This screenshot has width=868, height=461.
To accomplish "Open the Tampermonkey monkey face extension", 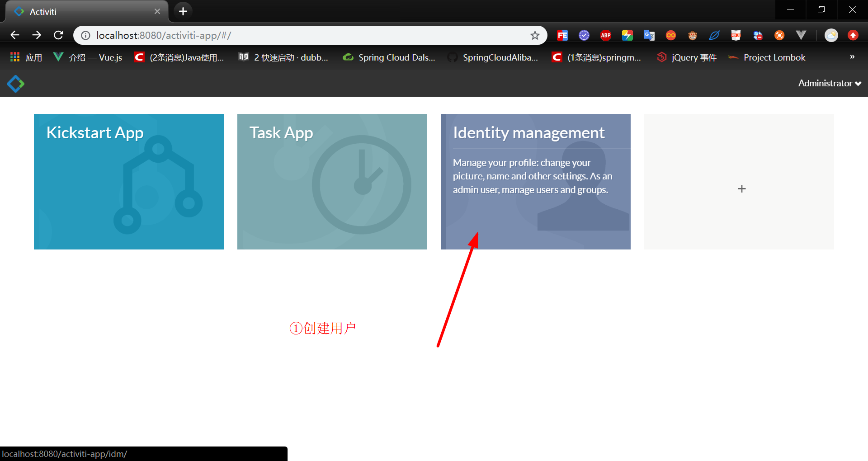I will pyautogui.click(x=693, y=35).
